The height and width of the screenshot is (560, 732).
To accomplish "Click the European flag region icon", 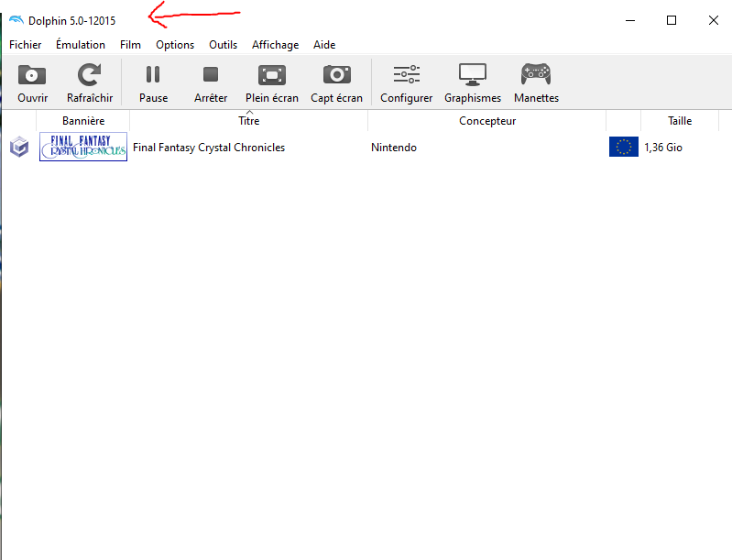I will point(623,148).
